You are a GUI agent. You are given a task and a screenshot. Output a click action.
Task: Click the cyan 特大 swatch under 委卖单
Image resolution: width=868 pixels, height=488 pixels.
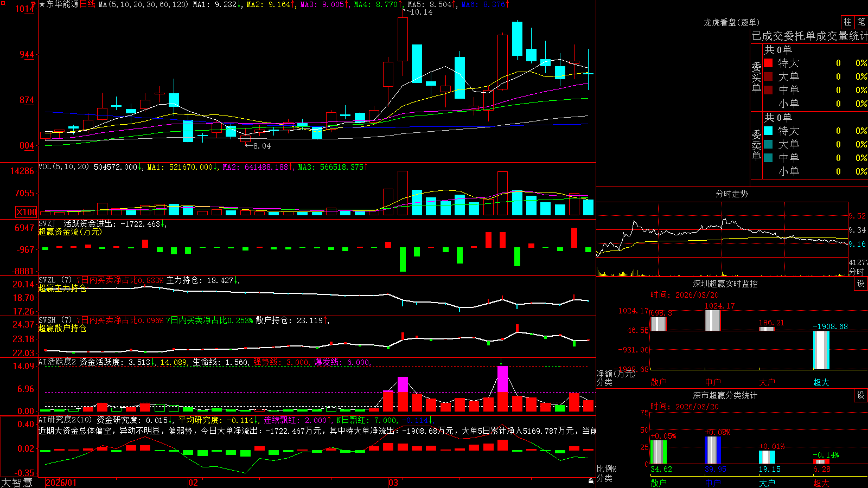click(x=768, y=131)
